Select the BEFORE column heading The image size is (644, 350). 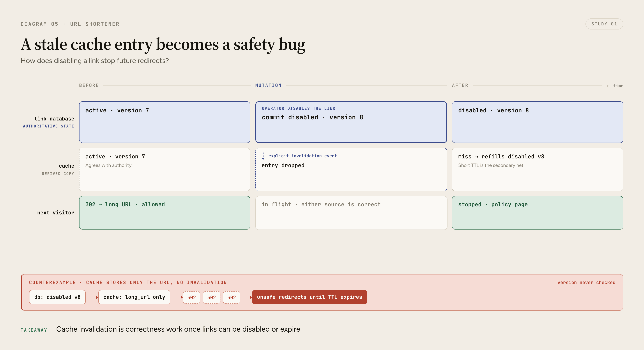(x=89, y=85)
